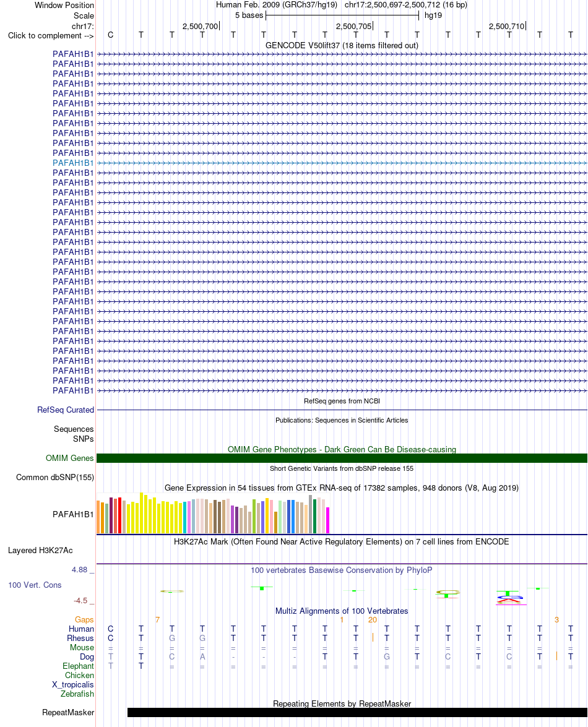
Task: Click the chr17: ruler label
Action: pyautogui.click(x=82, y=26)
